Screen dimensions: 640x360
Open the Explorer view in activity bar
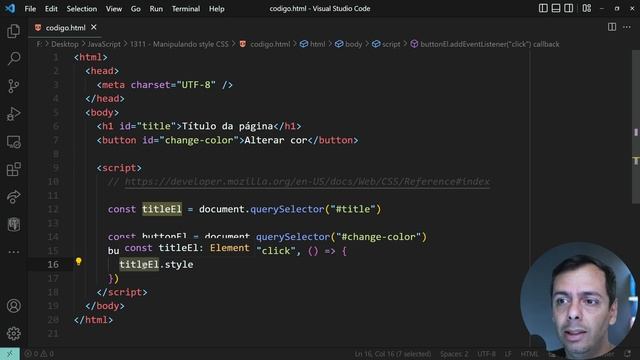(x=13, y=31)
